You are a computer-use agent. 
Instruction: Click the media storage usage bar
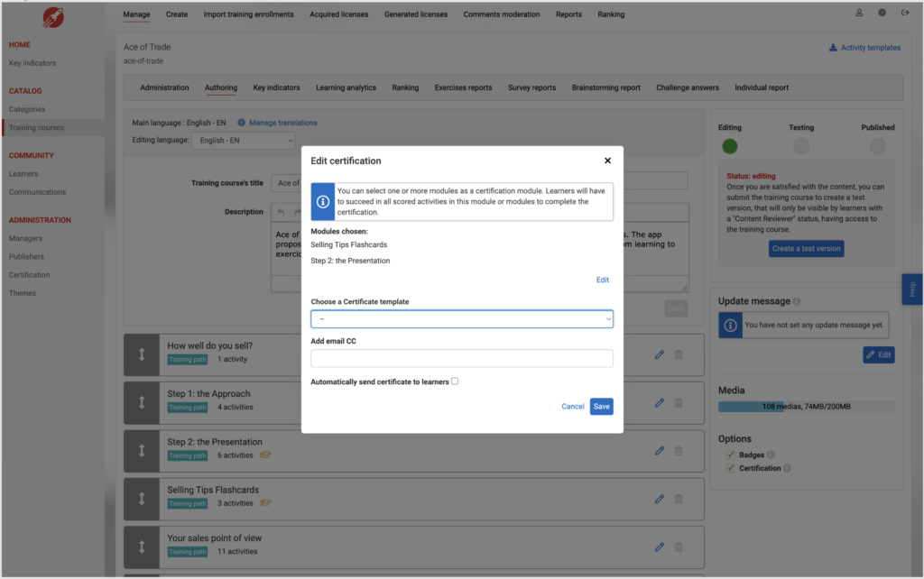tap(806, 407)
